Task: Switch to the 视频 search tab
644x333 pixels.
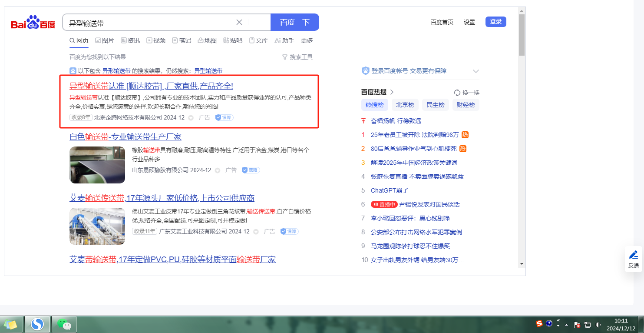Action: 156,40
